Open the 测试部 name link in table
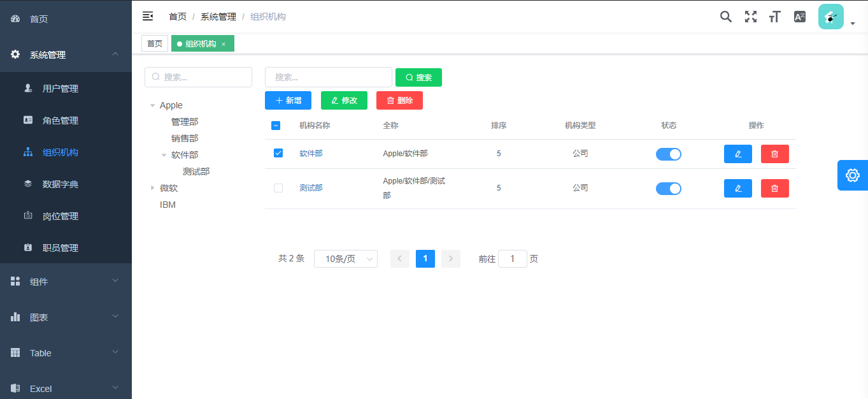The height and width of the screenshot is (399, 868). (x=311, y=188)
